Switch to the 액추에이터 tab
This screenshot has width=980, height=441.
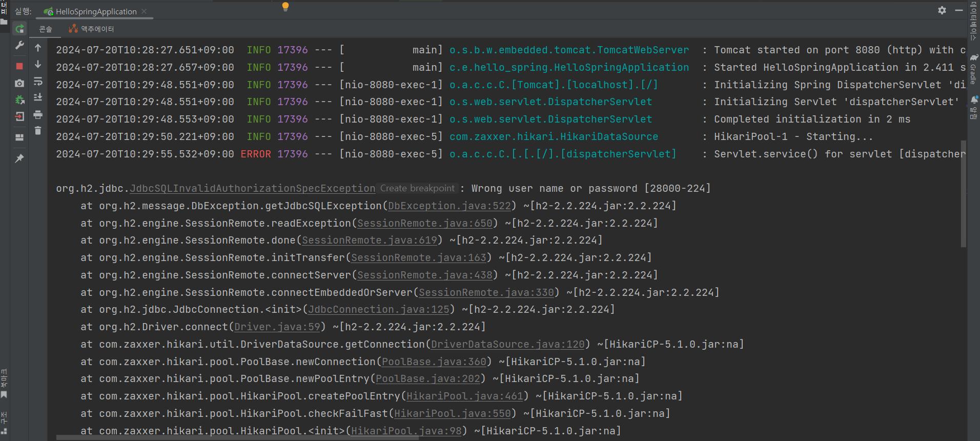click(92, 29)
